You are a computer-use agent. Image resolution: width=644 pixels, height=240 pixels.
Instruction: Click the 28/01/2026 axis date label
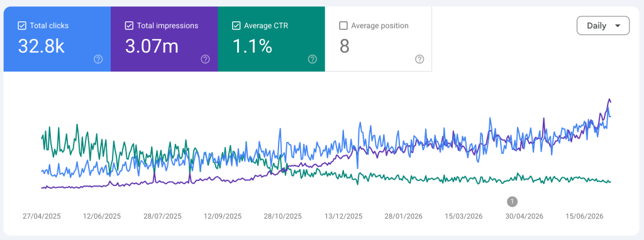403,216
